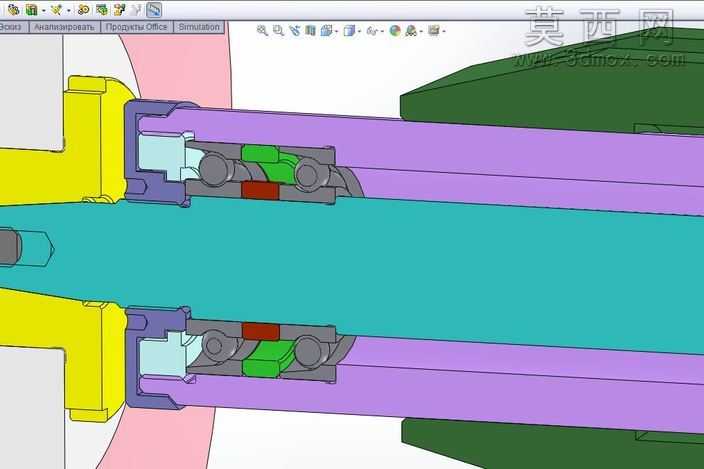Click the Edit Appearance color ball icon
Image resolution: width=704 pixels, height=469 pixels.
(395, 31)
